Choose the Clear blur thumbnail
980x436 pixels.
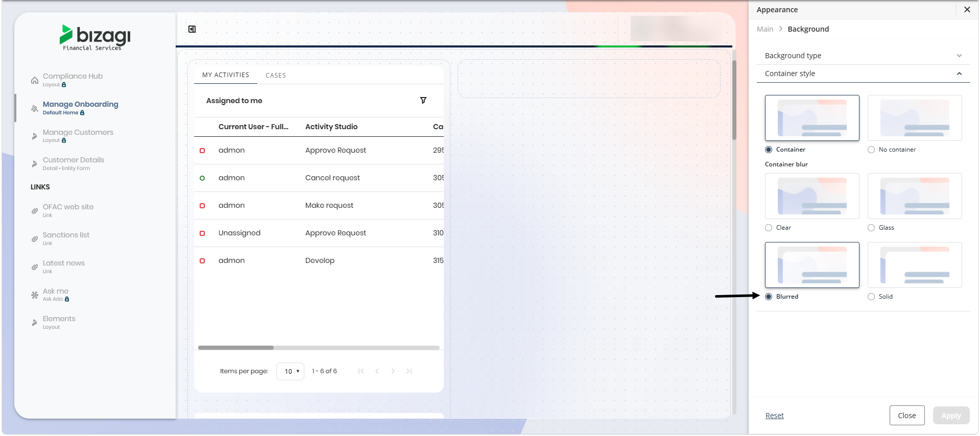(x=812, y=196)
